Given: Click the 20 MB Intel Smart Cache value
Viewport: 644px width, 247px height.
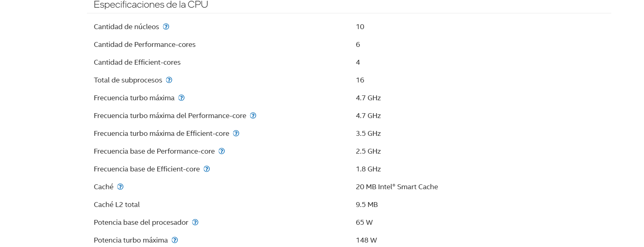Looking at the screenshot, I should click(397, 187).
